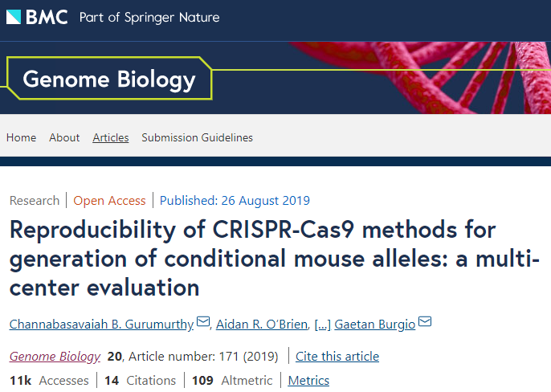Expand hidden author list with [...]
This screenshot has width=551, height=392.
tap(322, 324)
